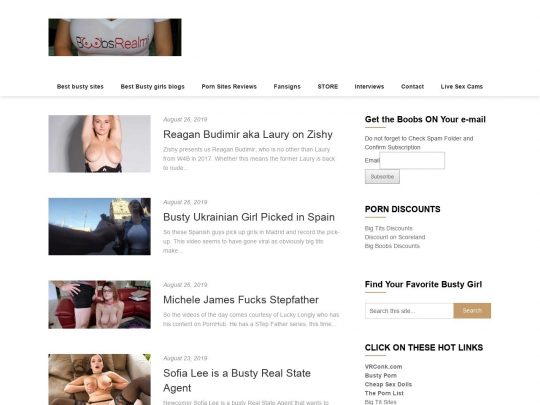Open the Best busty sites menu item

80,86
